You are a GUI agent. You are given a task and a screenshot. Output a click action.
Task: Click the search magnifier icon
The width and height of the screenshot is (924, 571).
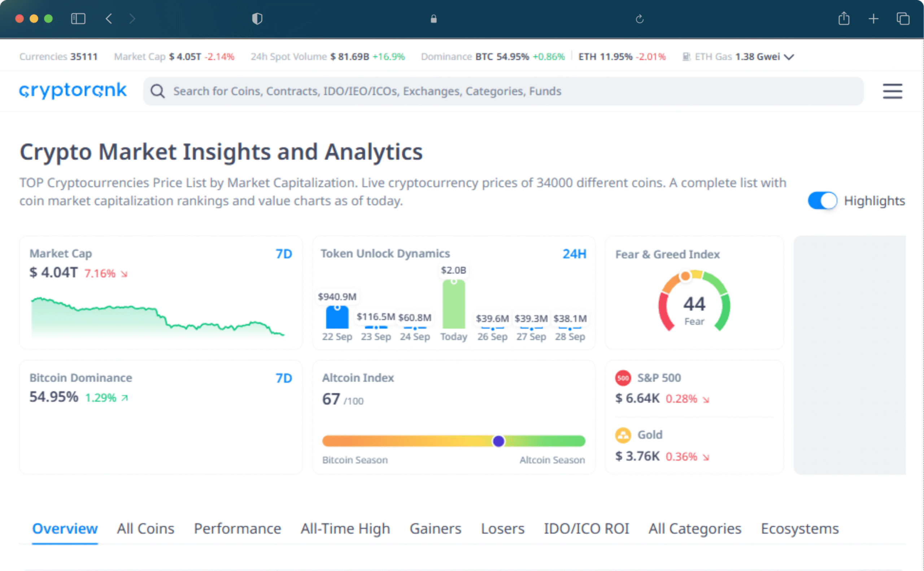(x=157, y=91)
